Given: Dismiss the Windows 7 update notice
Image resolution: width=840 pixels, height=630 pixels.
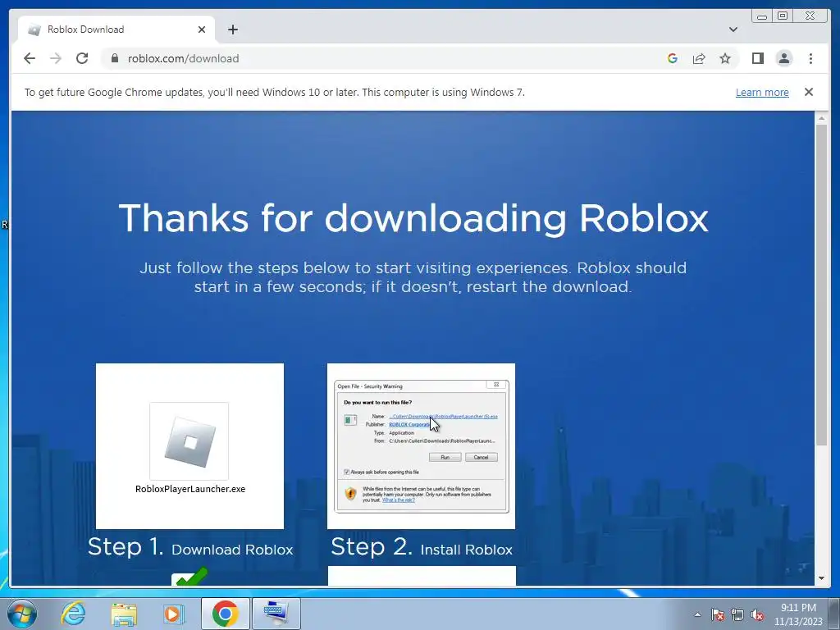Looking at the screenshot, I should click(808, 92).
